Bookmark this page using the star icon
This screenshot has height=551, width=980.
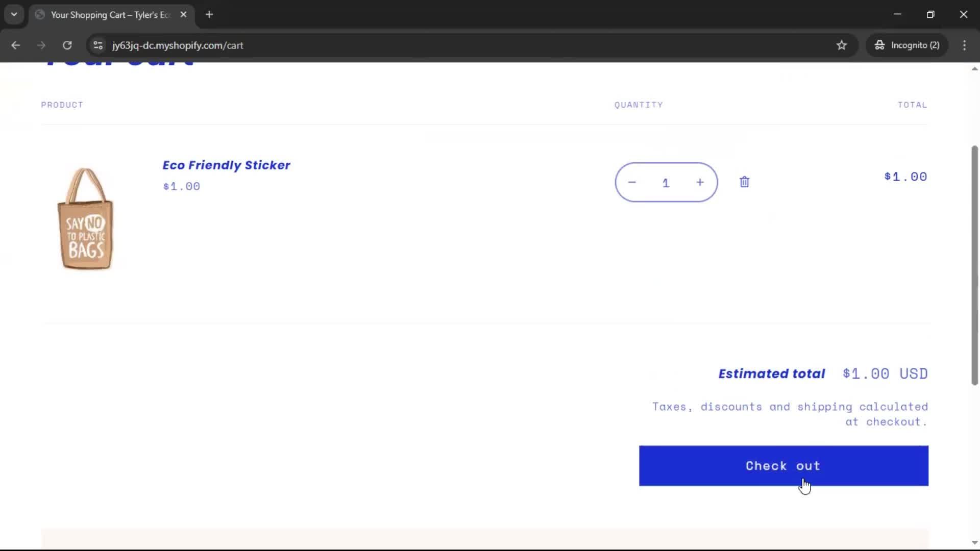(x=842, y=45)
